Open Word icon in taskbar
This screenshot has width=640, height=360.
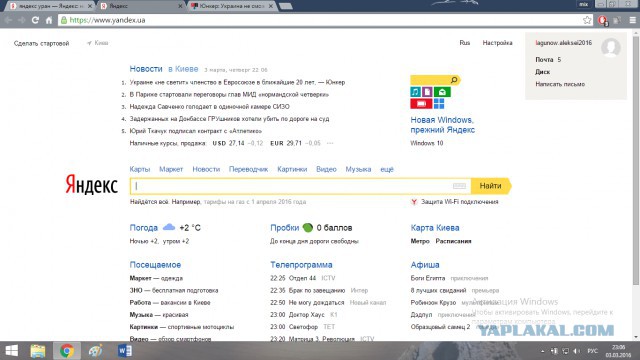(124, 351)
